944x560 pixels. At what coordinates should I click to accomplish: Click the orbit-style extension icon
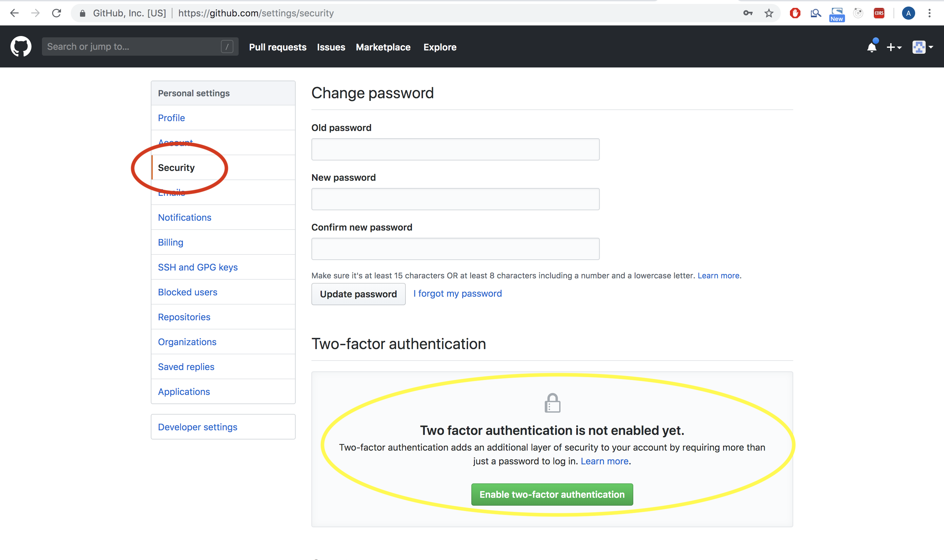[858, 13]
